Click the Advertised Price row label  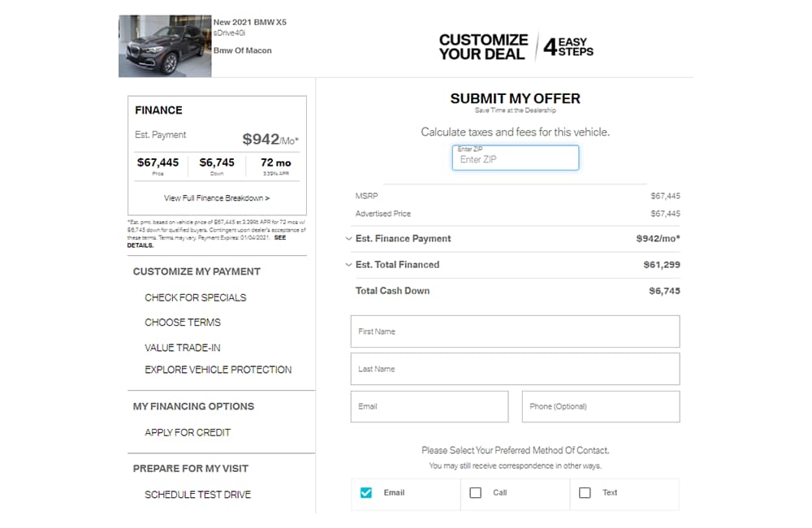[382, 214]
